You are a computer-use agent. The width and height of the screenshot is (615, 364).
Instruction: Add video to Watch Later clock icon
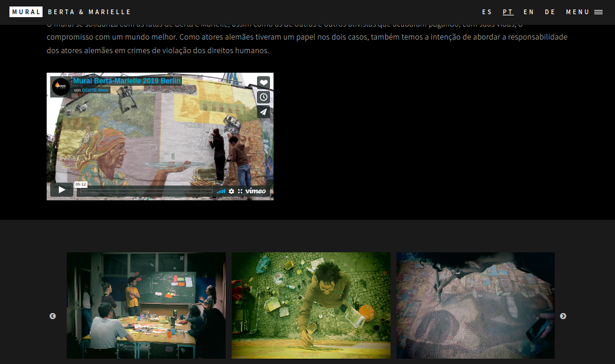click(263, 97)
